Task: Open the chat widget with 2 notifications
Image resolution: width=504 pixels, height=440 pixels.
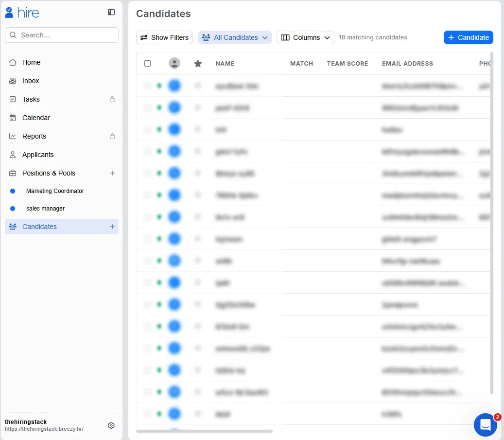Action: coord(486,425)
